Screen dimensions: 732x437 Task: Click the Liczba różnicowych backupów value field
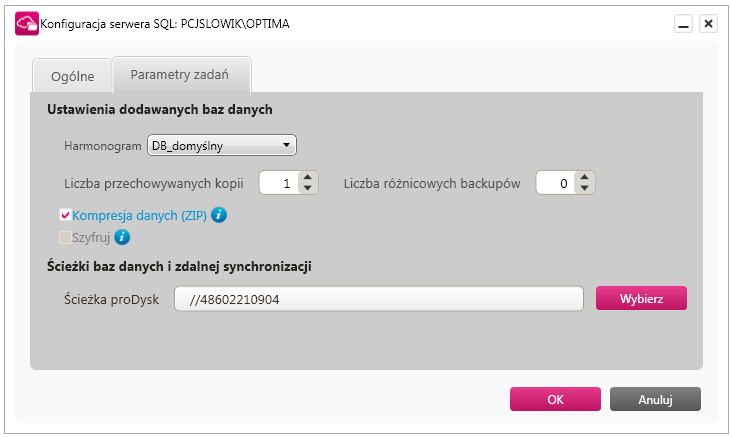(556, 183)
